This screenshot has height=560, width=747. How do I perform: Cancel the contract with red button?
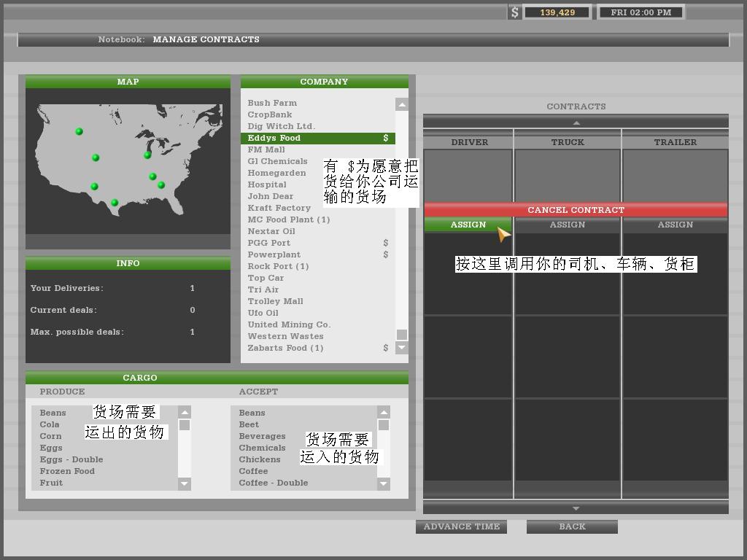coord(576,210)
